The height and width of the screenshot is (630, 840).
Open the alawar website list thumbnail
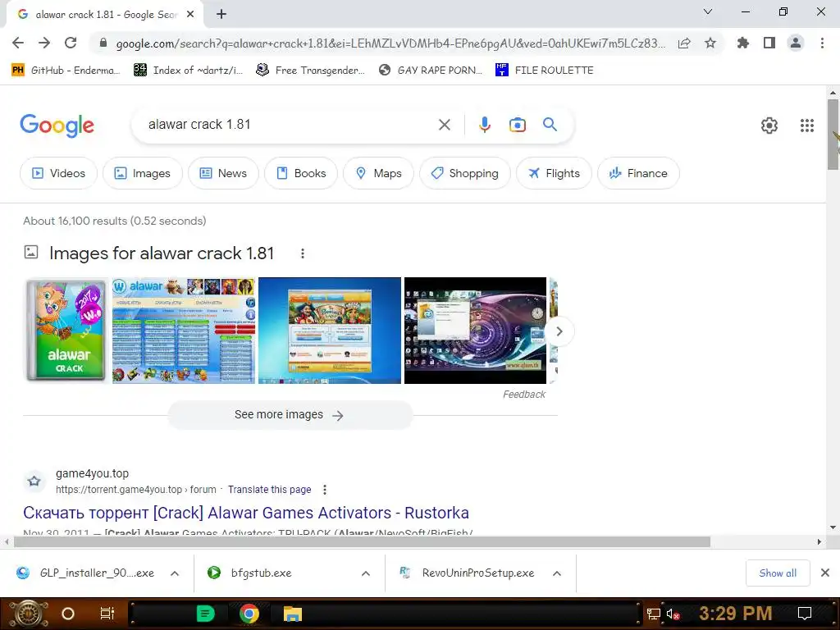pos(183,330)
